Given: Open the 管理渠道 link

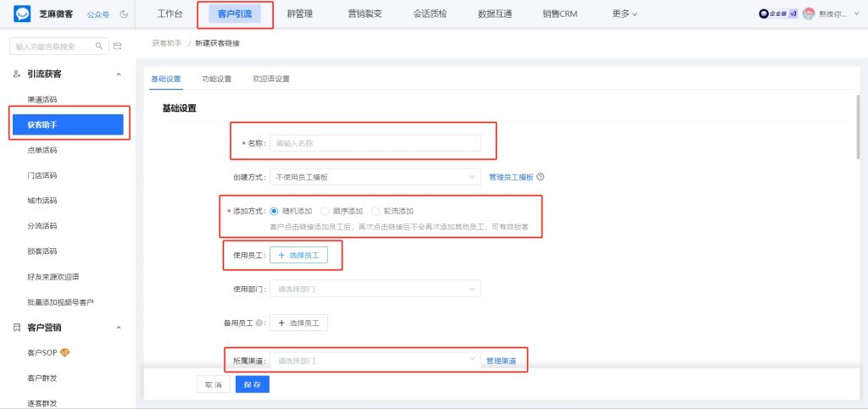Looking at the screenshot, I should tap(501, 361).
